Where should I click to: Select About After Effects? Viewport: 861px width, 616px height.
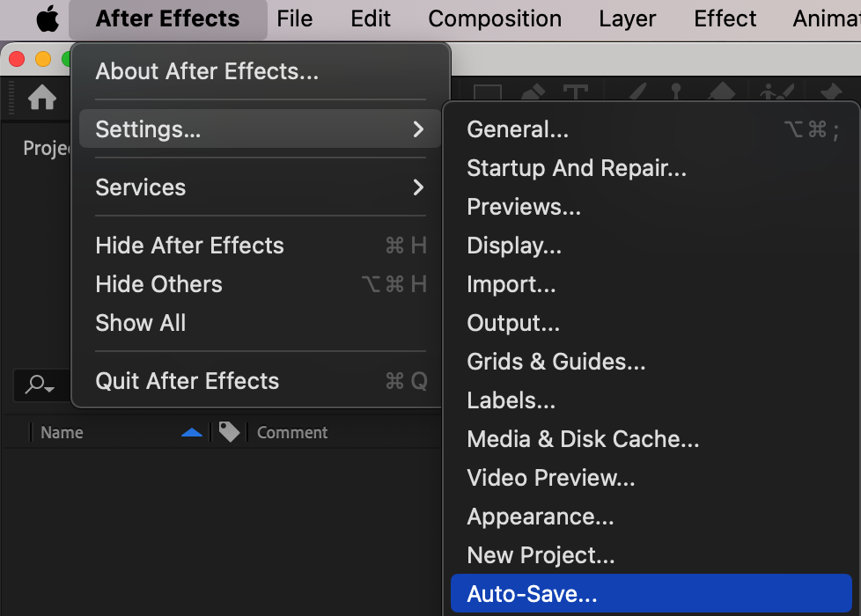(x=207, y=71)
